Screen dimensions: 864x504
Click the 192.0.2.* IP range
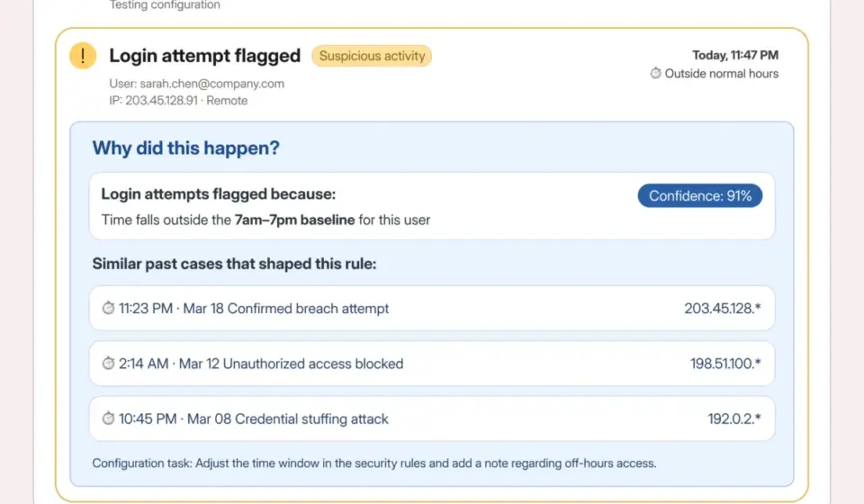734,418
